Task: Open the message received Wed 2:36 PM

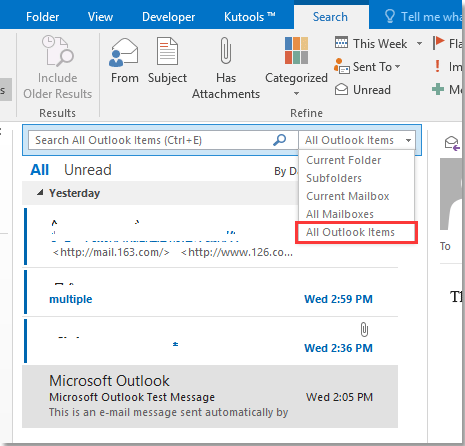Action: coord(211,341)
